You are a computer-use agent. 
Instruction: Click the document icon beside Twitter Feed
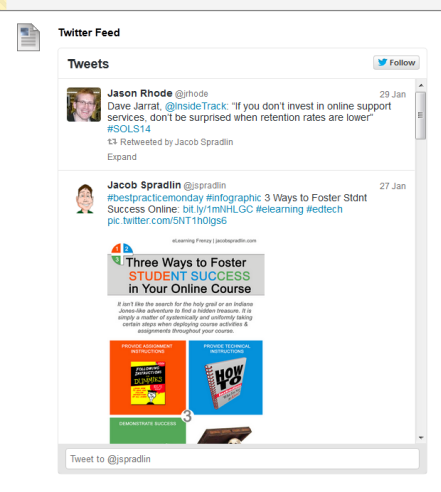28,37
